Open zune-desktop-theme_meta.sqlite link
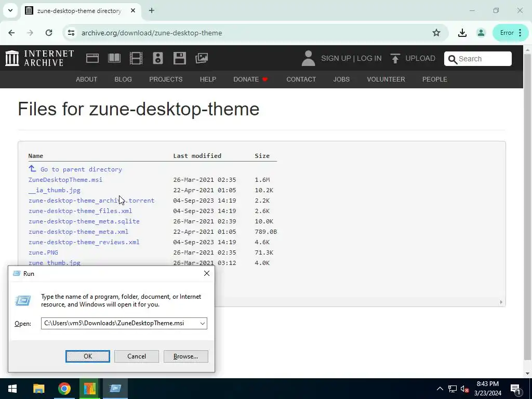The width and height of the screenshot is (532, 399). tap(84, 221)
